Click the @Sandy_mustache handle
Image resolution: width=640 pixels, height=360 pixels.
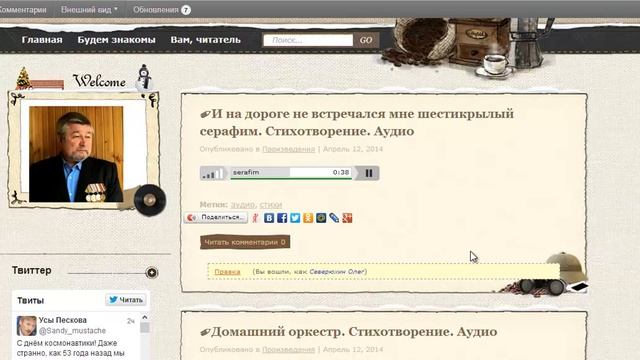tap(72, 331)
